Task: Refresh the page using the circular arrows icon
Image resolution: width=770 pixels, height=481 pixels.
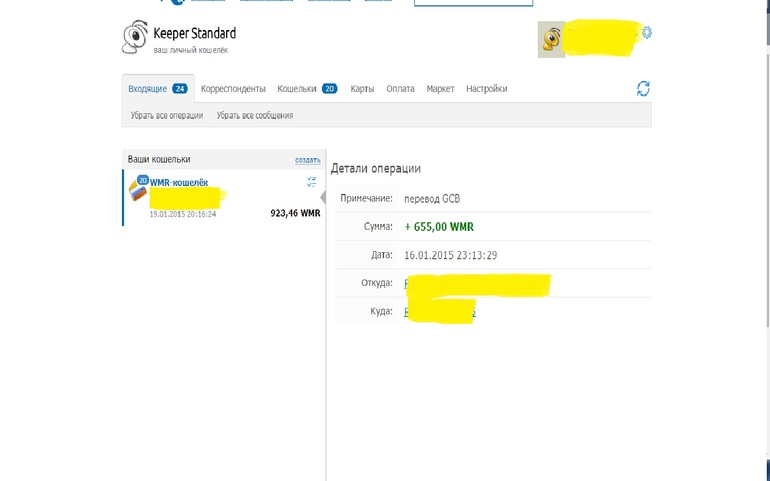Action: 643,89
